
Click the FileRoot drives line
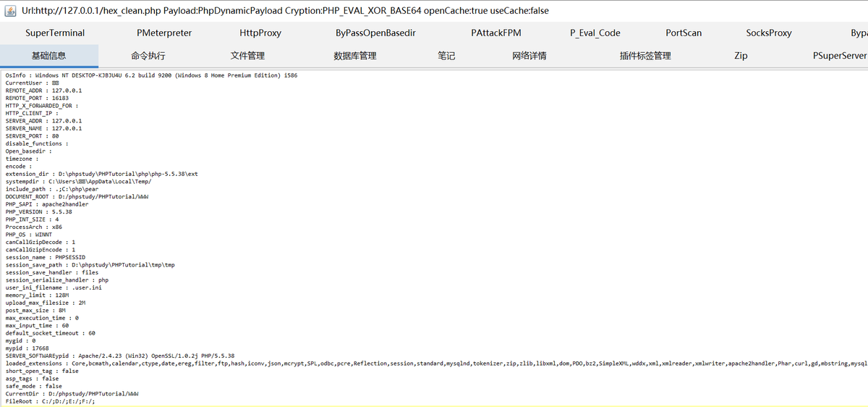(x=50, y=401)
